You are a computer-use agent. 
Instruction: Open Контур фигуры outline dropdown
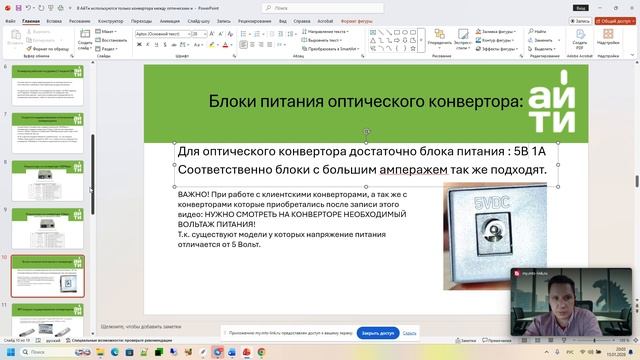495,40
